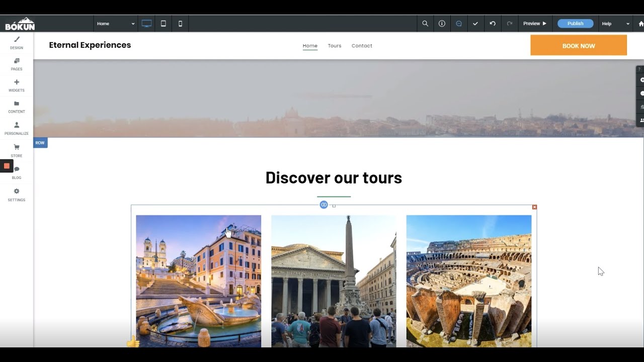Select the Spanish Steps fountain image
644x362 pixels.
click(198, 281)
